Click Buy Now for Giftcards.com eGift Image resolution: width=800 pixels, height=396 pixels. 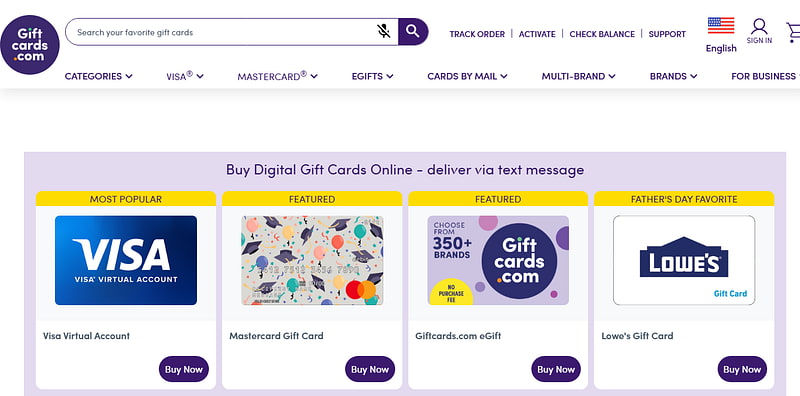pos(556,369)
